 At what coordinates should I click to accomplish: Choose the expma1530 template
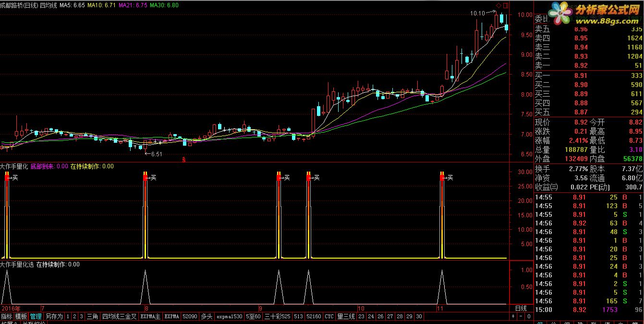point(230,317)
